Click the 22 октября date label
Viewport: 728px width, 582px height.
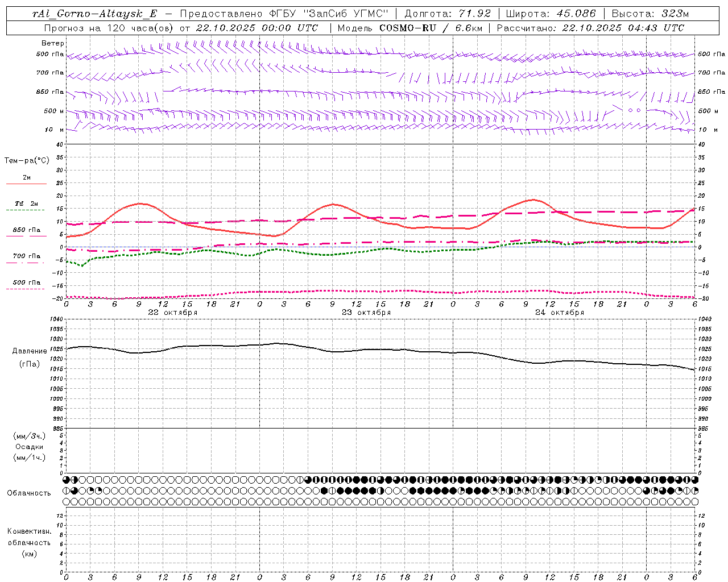pyautogui.click(x=173, y=313)
